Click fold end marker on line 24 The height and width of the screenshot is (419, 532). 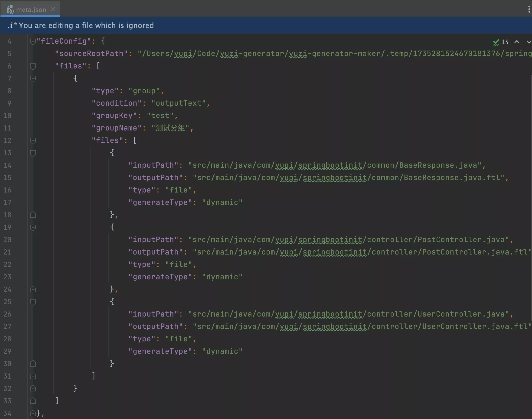pyautogui.click(x=33, y=289)
